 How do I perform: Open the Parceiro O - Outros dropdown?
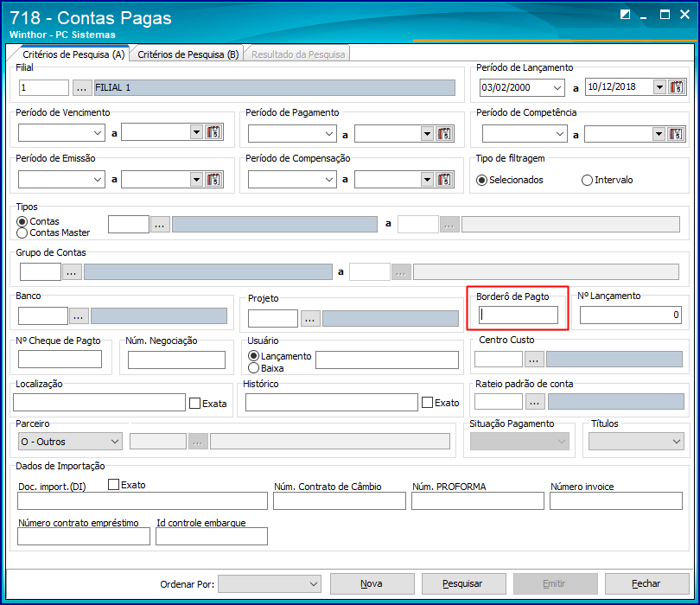click(71, 441)
